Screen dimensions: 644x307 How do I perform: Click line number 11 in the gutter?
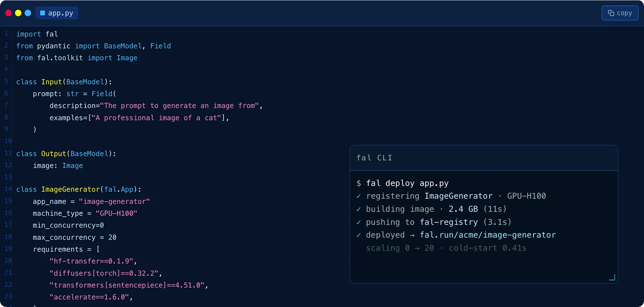[8, 153]
